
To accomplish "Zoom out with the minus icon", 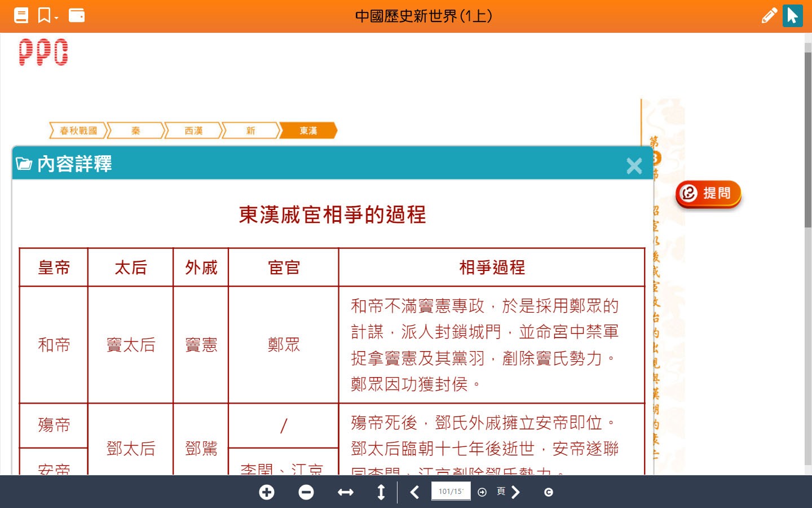I will (x=306, y=492).
